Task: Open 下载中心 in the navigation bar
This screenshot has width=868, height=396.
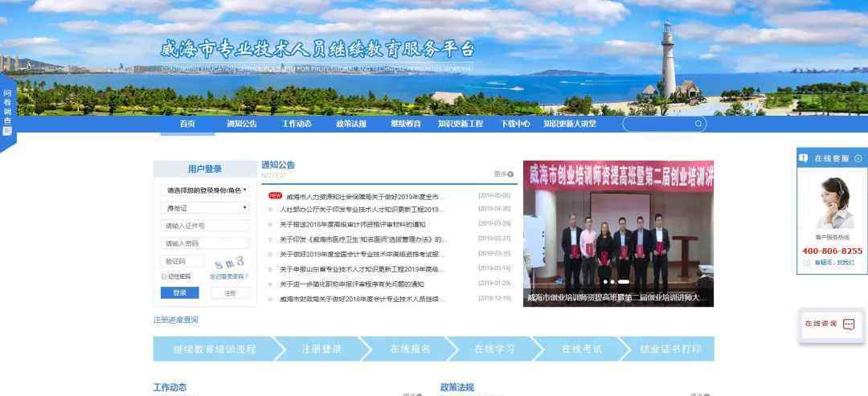Action: pos(515,124)
